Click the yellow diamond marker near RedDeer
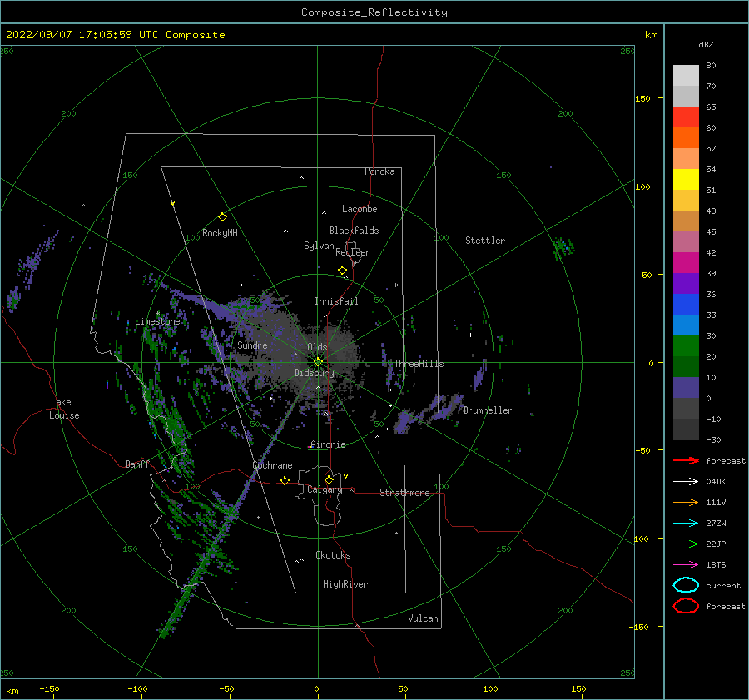 pos(343,271)
